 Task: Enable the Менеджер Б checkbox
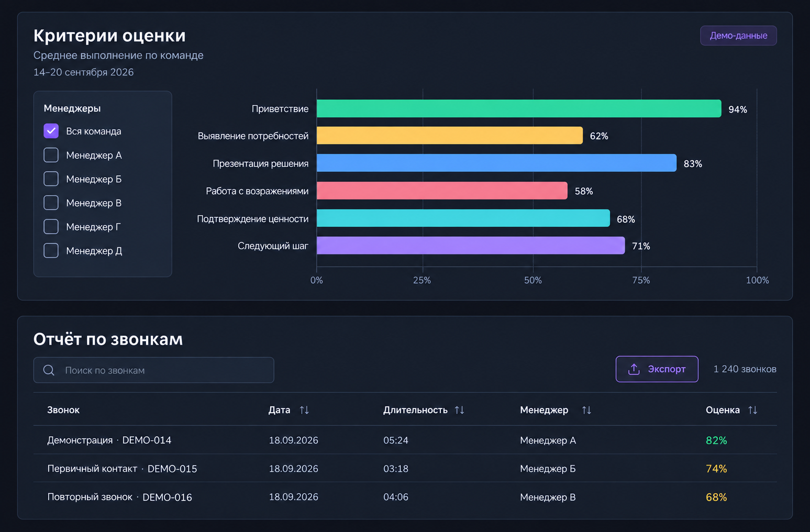coord(51,179)
